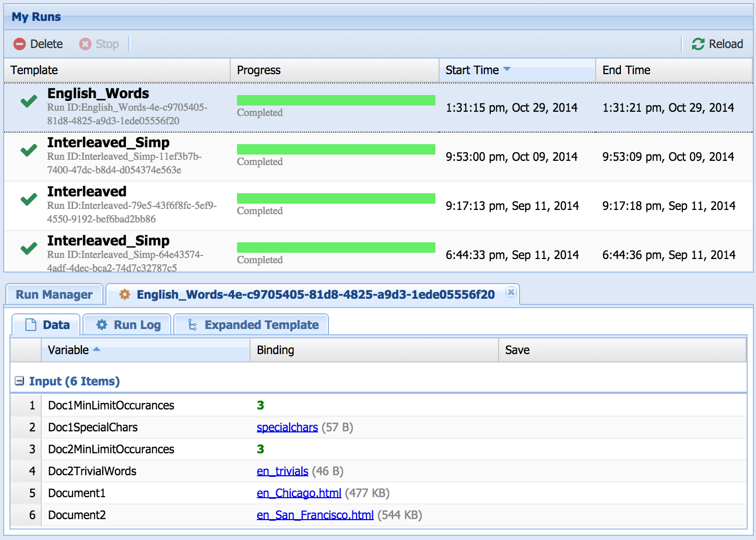Open the en_trivials file link
This screenshot has height=540, width=756.
point(282,471)
